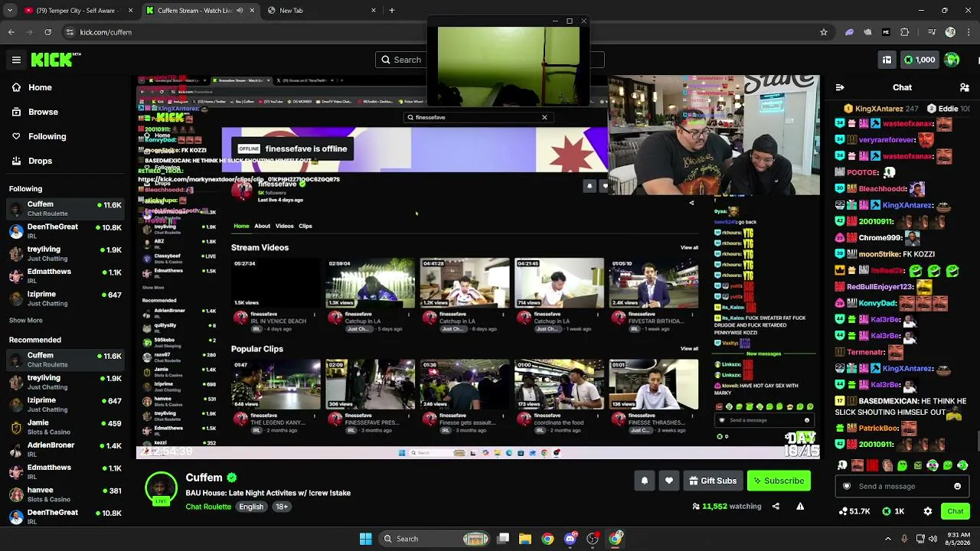Open Jamie channel in Recommended list
This screenshot has width=980, height=551.
(66, 427)
